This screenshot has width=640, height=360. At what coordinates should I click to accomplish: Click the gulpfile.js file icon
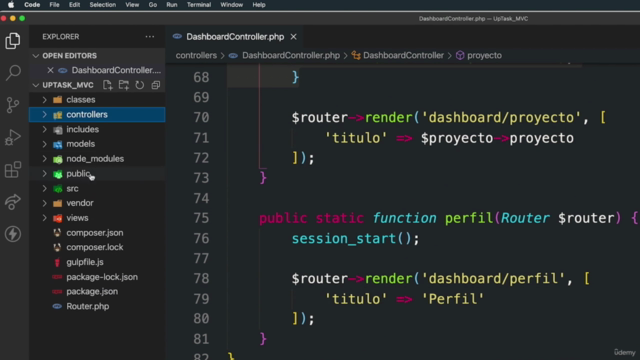point(58,262)
